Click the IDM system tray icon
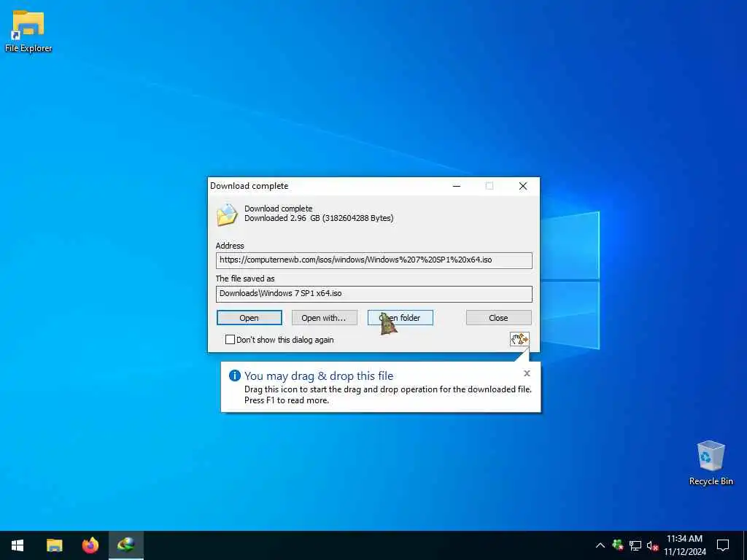747x560 pixels. [618, 545]
